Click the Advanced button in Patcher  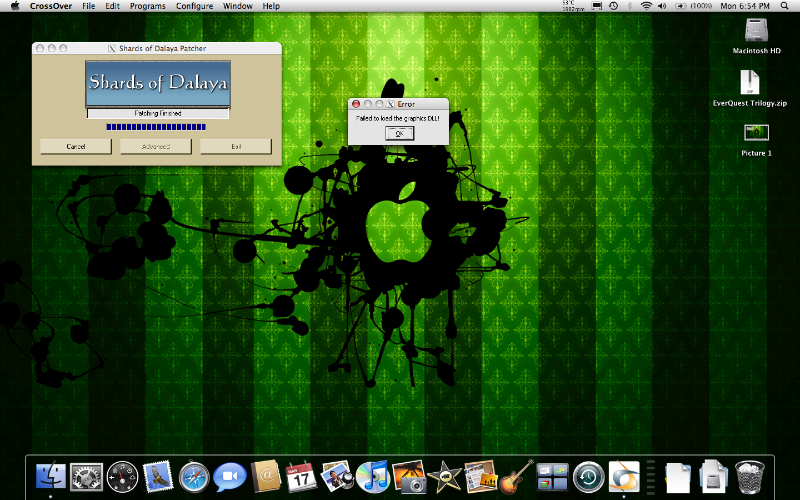(156, 146)
